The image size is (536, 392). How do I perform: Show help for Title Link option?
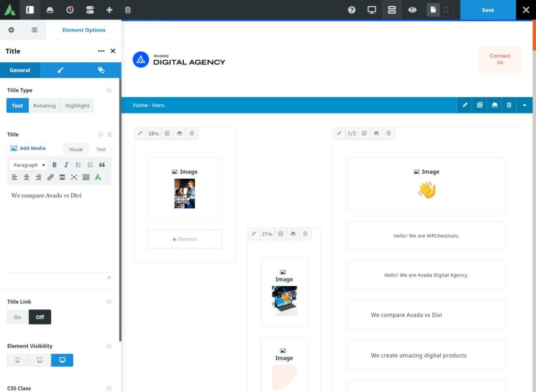(109, 302)
